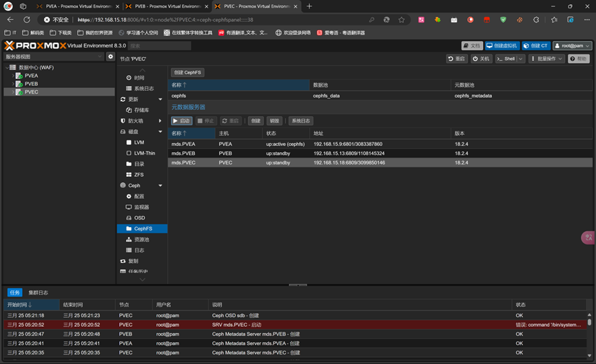Open Ceph 配置 (Configuration) item
This screenshot has height=364, width=596.
[x=138, y=196]
